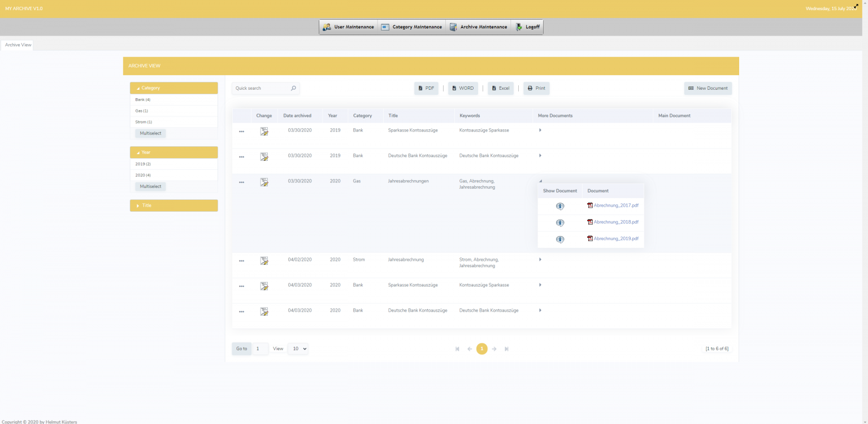Click the edit document icon for Sparkasse Kontoauszüge 2019
This screenshot has height=424, width=868.
pos(264,130)
